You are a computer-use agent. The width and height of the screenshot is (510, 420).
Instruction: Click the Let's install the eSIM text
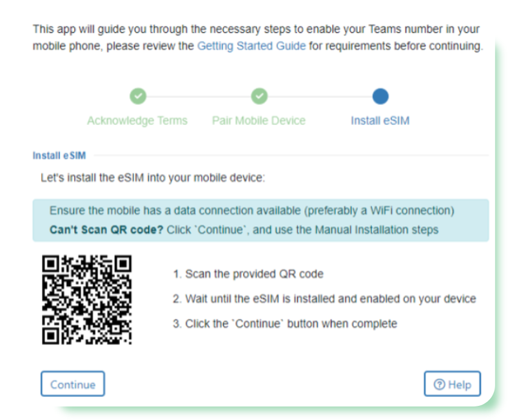153,178
